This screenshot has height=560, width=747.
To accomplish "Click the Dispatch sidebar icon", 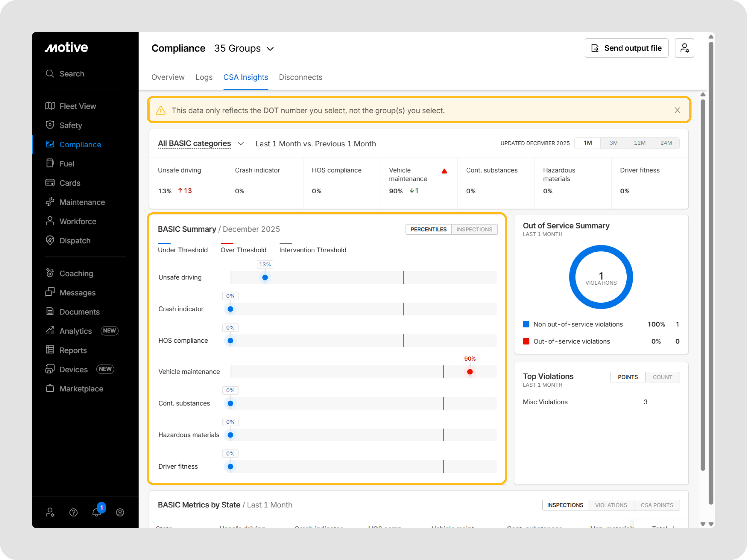I will (x=50, y=240).
